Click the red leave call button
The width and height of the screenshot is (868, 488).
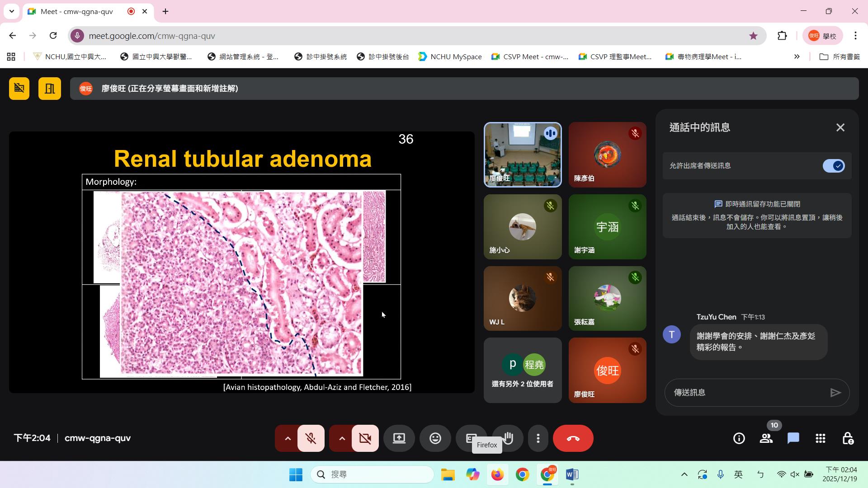pyautogui.click(x=573, y=438)
